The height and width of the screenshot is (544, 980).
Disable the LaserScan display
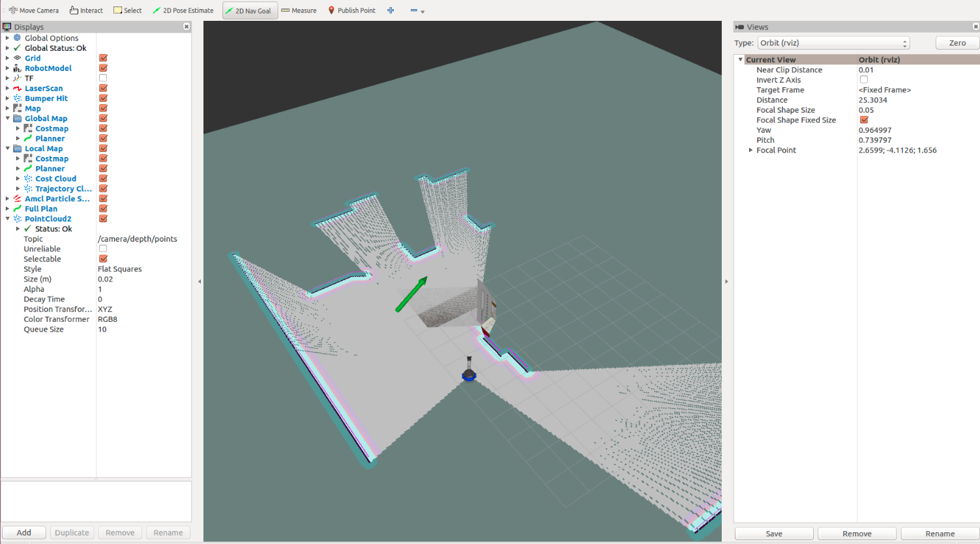click(103, 88)
